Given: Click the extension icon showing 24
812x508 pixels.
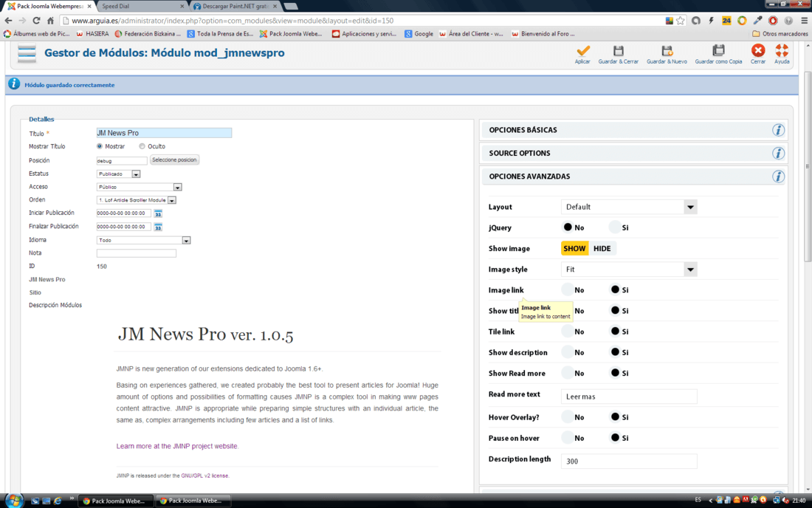Looking at the screenshot, I should point(726,21).
